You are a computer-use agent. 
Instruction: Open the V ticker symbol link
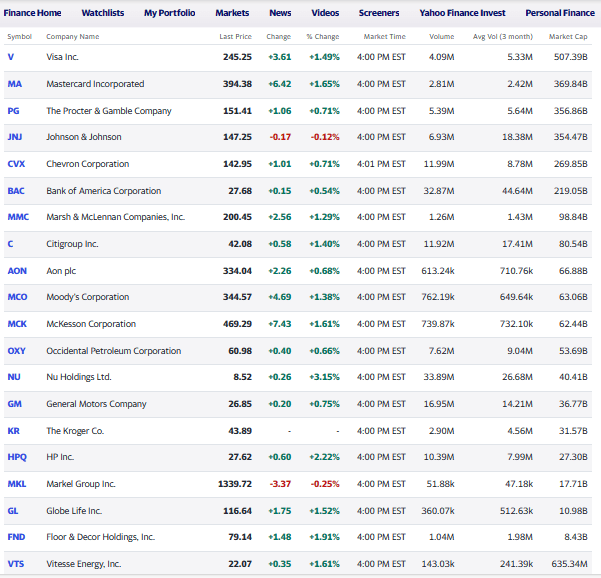pyautogui.click(x=11, y=57)
